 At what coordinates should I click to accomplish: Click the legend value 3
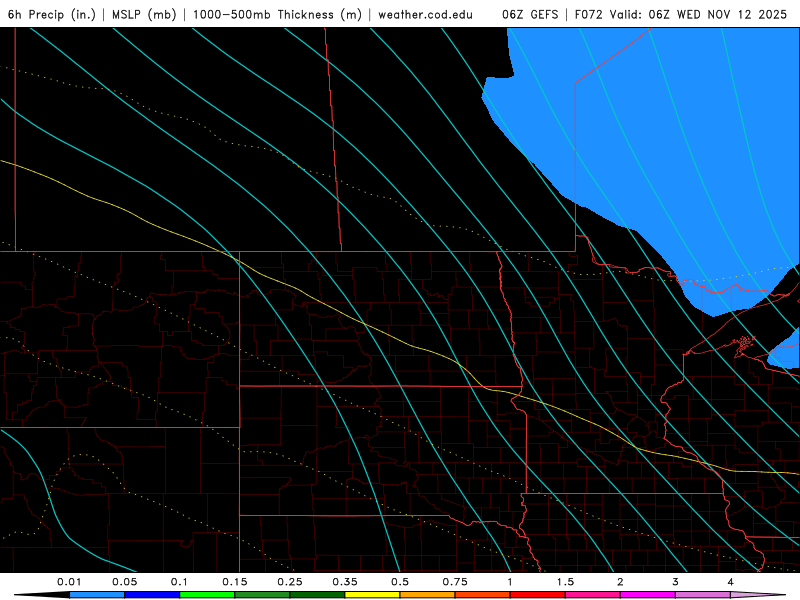[676, 582]
